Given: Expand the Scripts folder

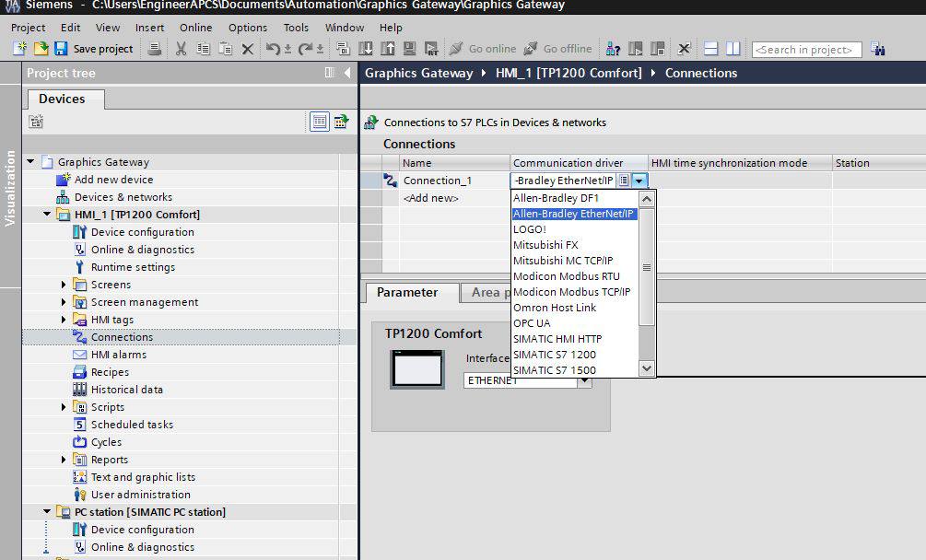Looking at the screenshot, I should pos(64,407).
